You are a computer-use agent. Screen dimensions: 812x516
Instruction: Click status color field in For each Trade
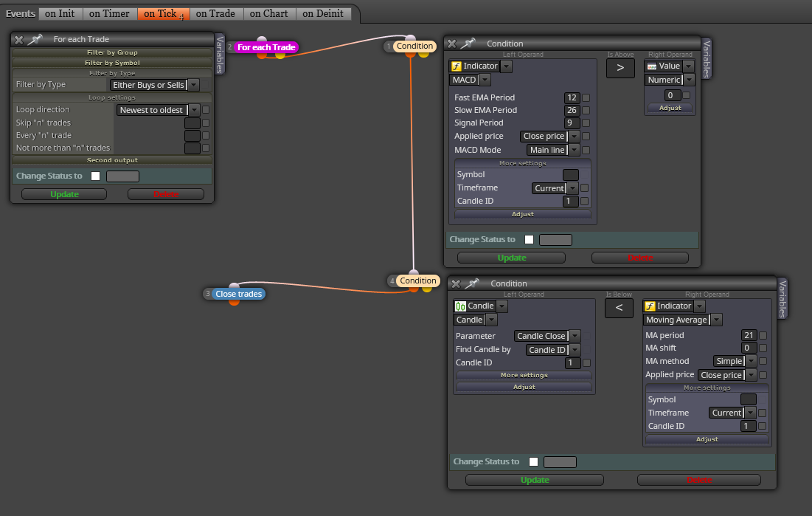pyautogui.click(x=122, y=176)
